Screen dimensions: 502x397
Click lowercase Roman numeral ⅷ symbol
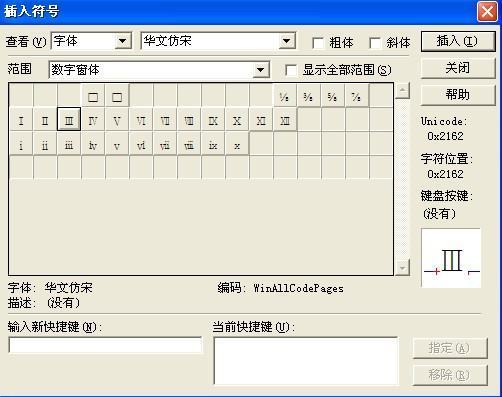click(189, 144)
